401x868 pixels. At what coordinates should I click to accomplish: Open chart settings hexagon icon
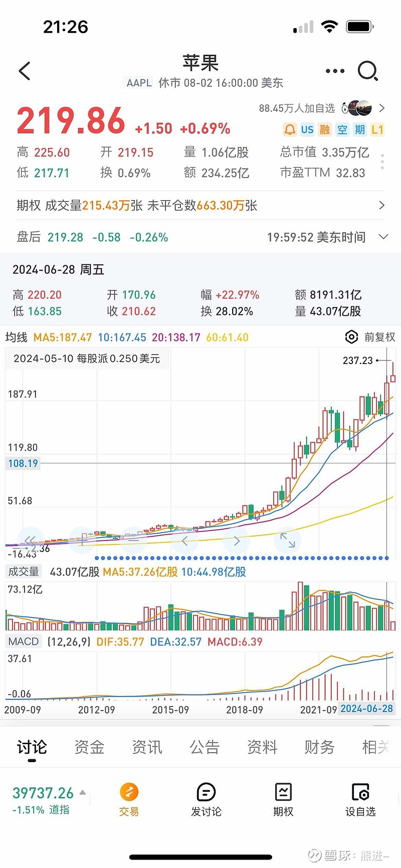tap(352, 337)
